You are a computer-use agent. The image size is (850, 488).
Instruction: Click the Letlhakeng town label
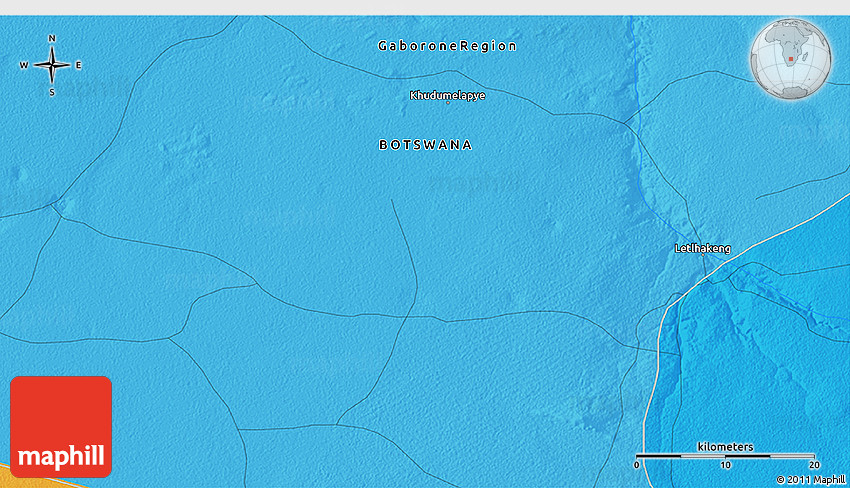click(703, 248)
